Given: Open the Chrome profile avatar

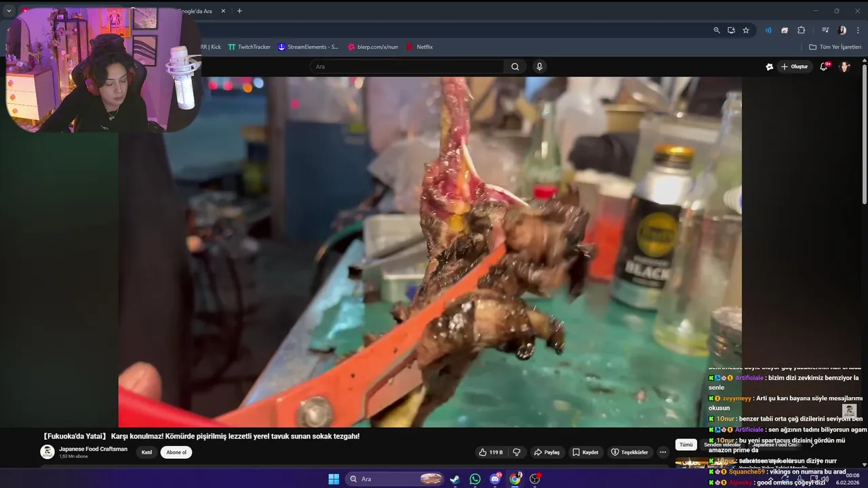Looking at the screenshot, I should click(842, 30).
